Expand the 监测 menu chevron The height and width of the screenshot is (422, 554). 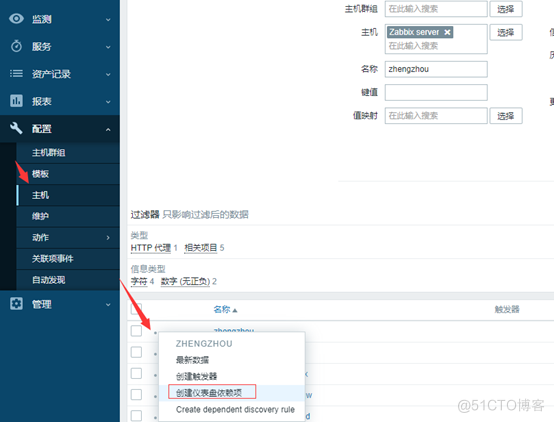pyautogui.click(x=108, y=20)
